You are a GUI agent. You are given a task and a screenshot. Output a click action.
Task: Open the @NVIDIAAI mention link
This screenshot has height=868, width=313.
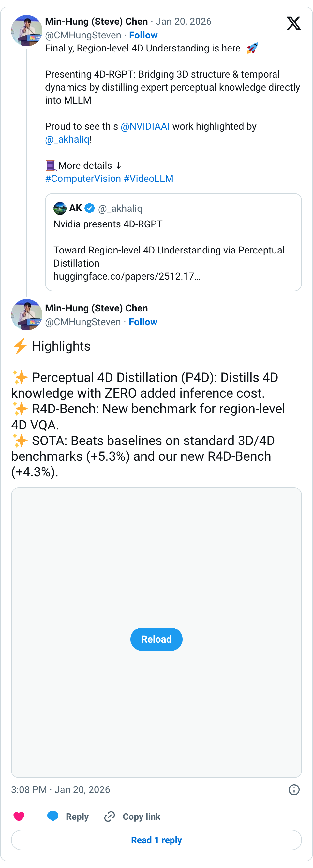tap(145, 126)
